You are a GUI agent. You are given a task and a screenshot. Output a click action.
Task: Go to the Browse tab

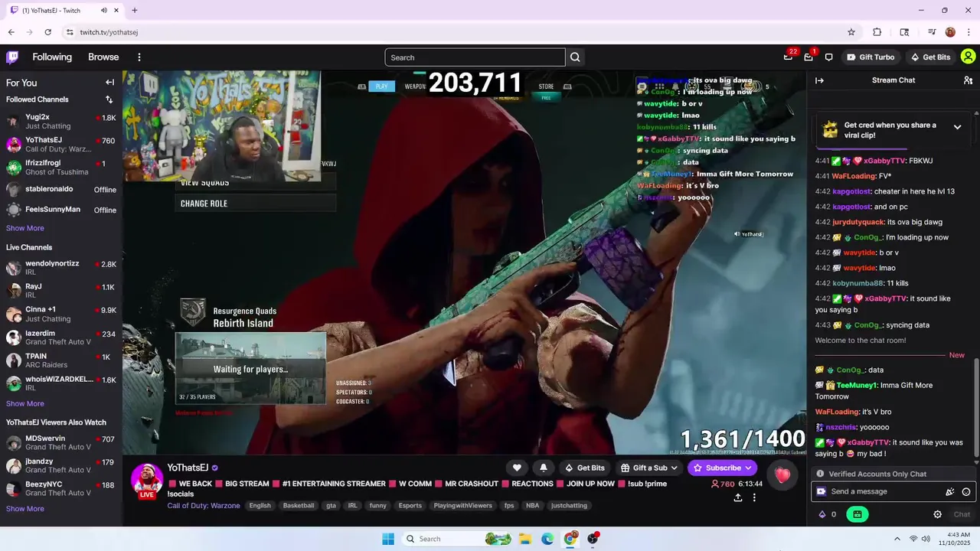103,57
